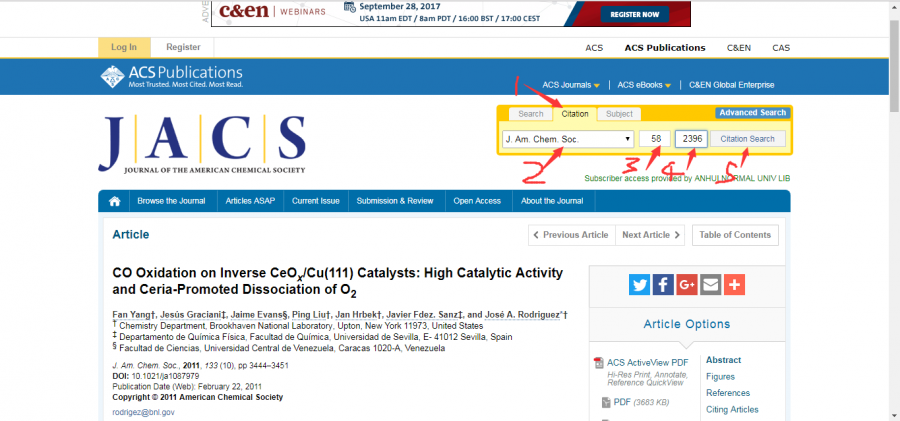Click the volume number field
The image size is (900, 421).
click(x=654, y=139)
